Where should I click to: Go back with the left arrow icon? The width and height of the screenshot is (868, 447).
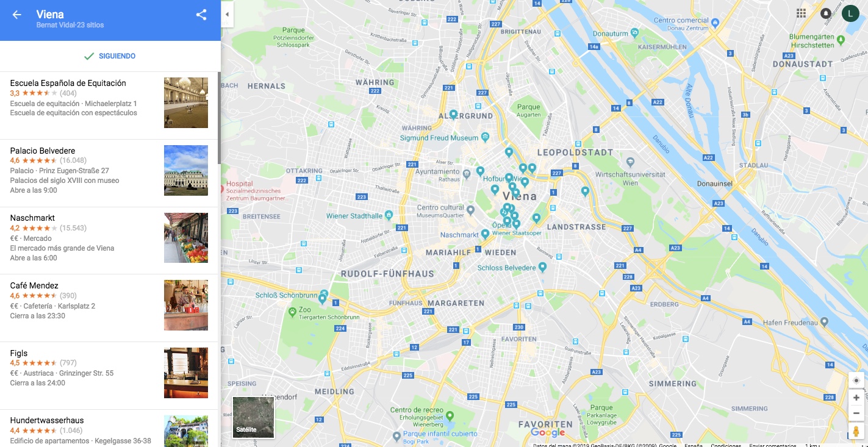pyautogui.click(x=16, y=15)
